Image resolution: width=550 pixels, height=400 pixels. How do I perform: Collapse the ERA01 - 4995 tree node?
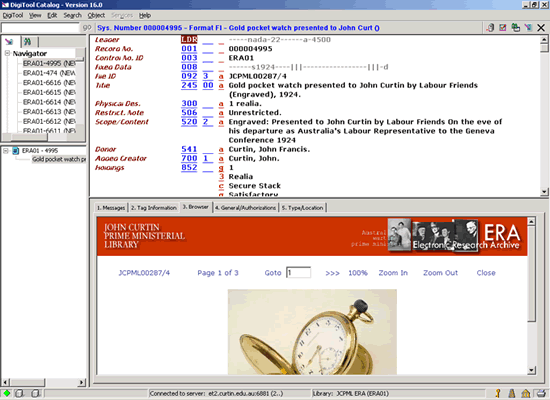click(x=6, y=151)
